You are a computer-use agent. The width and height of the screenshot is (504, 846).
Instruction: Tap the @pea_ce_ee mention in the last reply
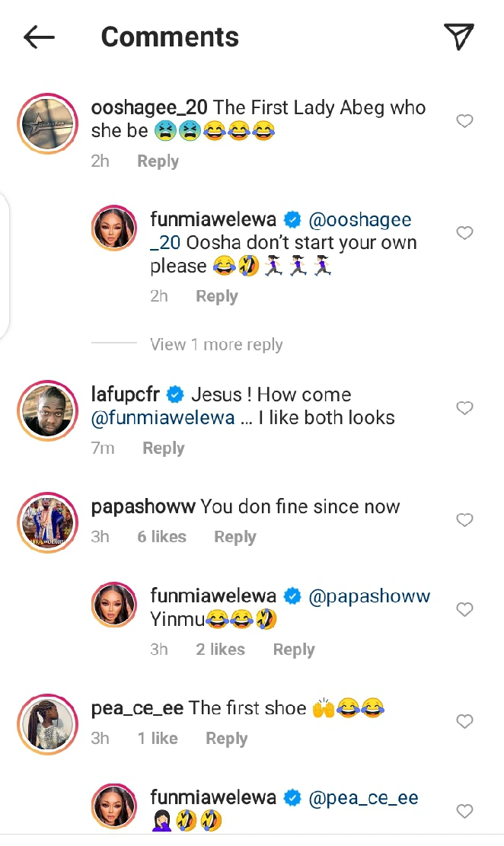click(365, 798)
